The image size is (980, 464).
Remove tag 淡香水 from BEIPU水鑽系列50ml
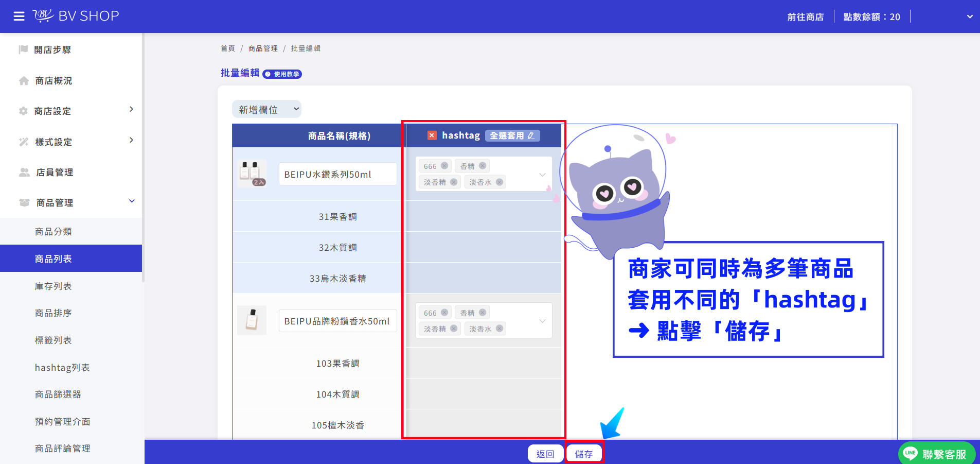tap(500, 182)
